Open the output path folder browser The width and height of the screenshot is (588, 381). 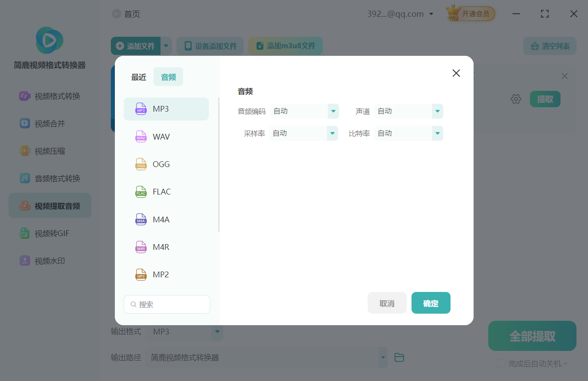399,357
